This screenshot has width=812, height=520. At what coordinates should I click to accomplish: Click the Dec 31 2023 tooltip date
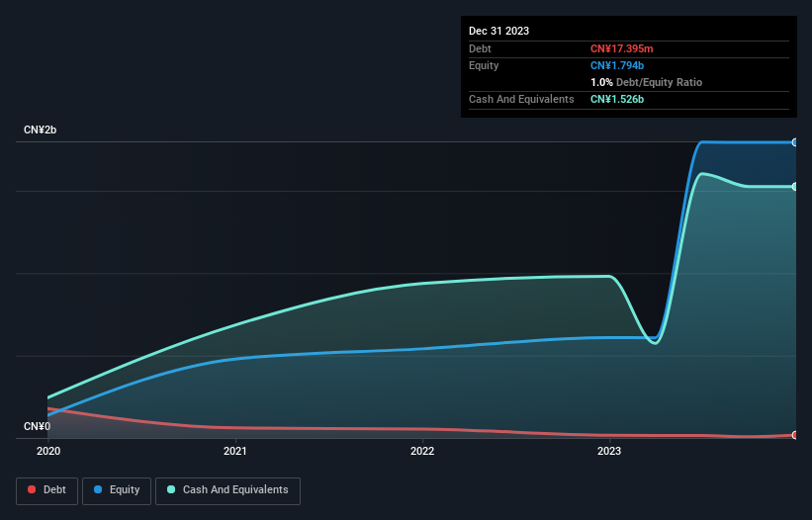pyautogui.click(x=498, y=31)
